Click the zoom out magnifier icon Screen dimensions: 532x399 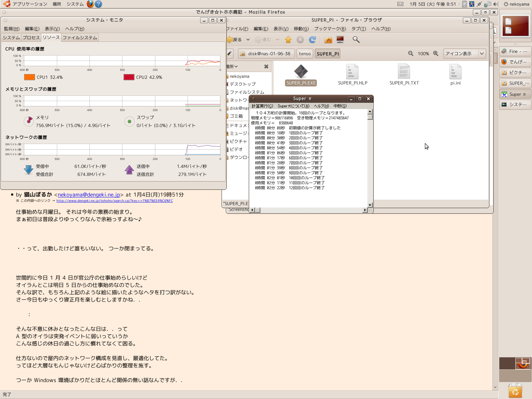(411, 54)
